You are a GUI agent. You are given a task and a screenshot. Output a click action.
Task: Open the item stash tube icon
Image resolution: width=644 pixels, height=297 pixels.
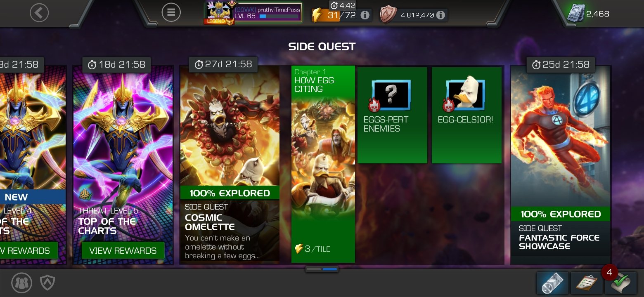[x=552, y=283]
